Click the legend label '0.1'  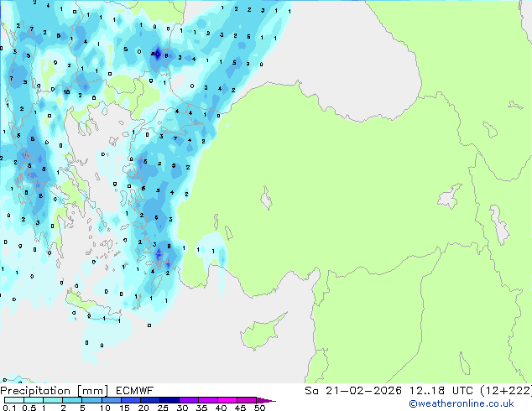[x=9, y=408]
